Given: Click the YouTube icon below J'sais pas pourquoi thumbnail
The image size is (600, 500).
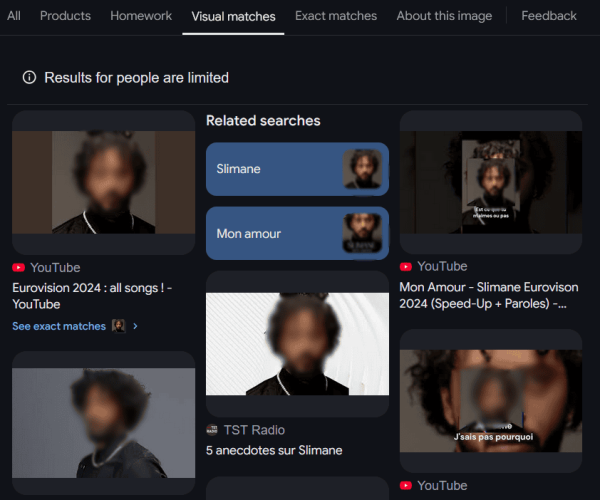Looking at the screenshot, I should [406, 485].
